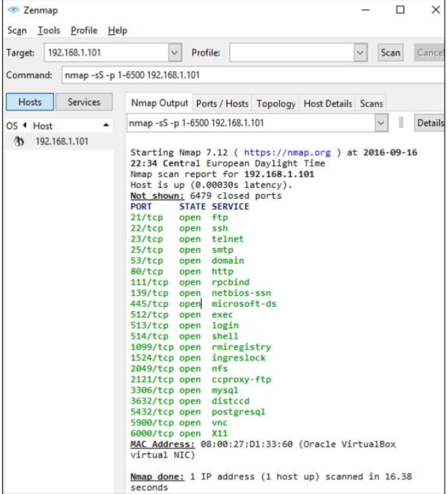Click the Scan button
The width and height of the screenshot is (448, 494).
tap(391, 52)
